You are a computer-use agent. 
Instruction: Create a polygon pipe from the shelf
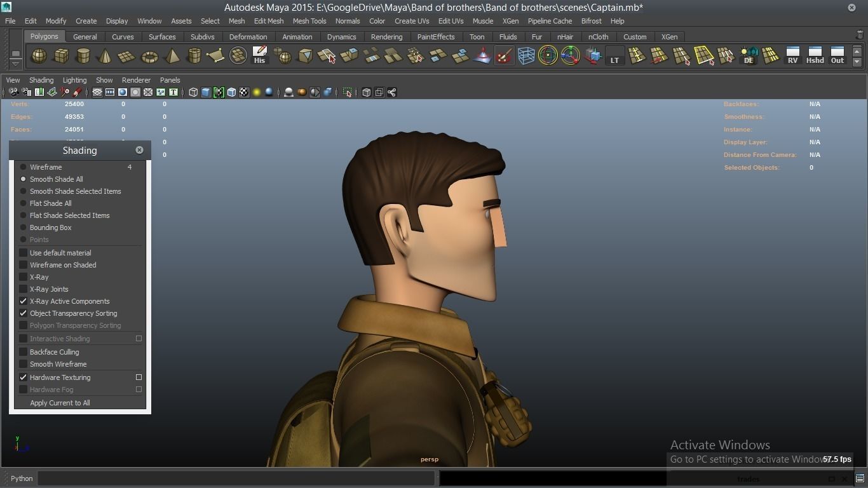pyautogui.click(x=194, y=56)
